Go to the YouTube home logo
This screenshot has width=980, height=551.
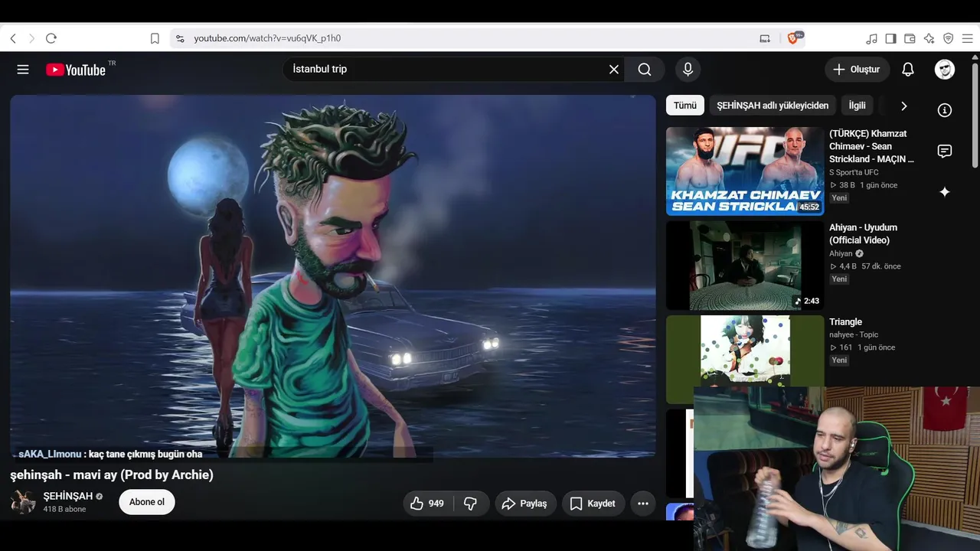tap(75, 70)
